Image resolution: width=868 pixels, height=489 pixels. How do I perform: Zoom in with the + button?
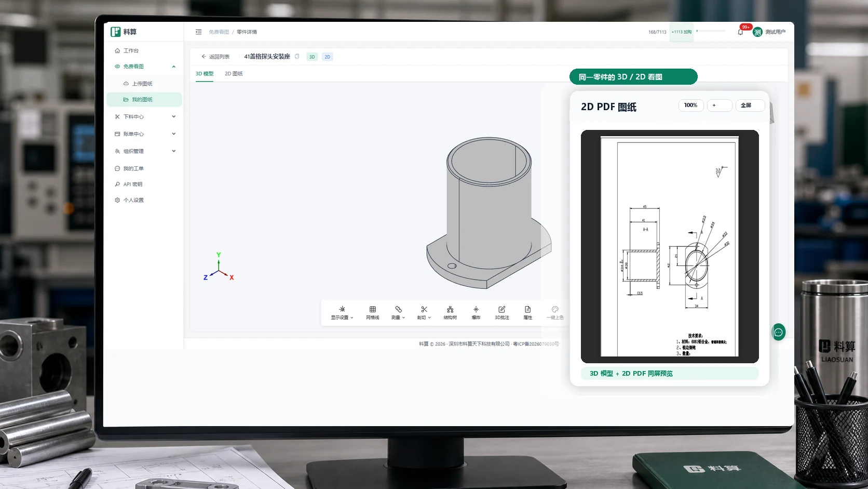(720, 105)
